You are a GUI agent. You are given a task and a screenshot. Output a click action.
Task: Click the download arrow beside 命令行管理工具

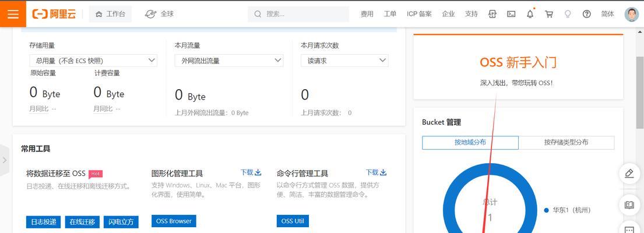coord(383,172)
